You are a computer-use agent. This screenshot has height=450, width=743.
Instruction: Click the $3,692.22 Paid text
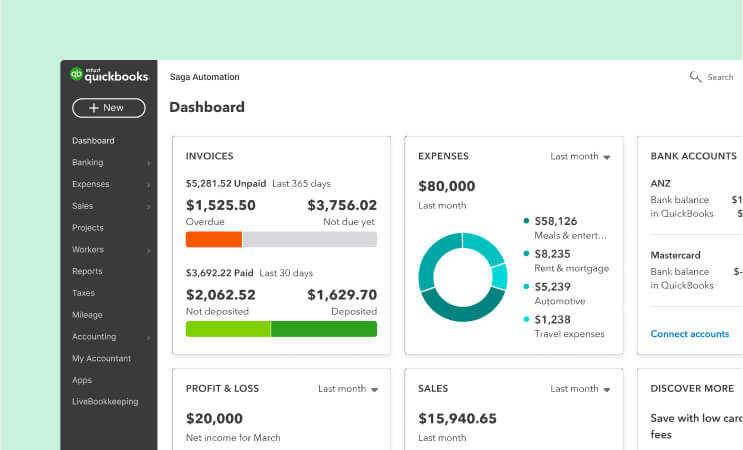(x=219, y=273)
